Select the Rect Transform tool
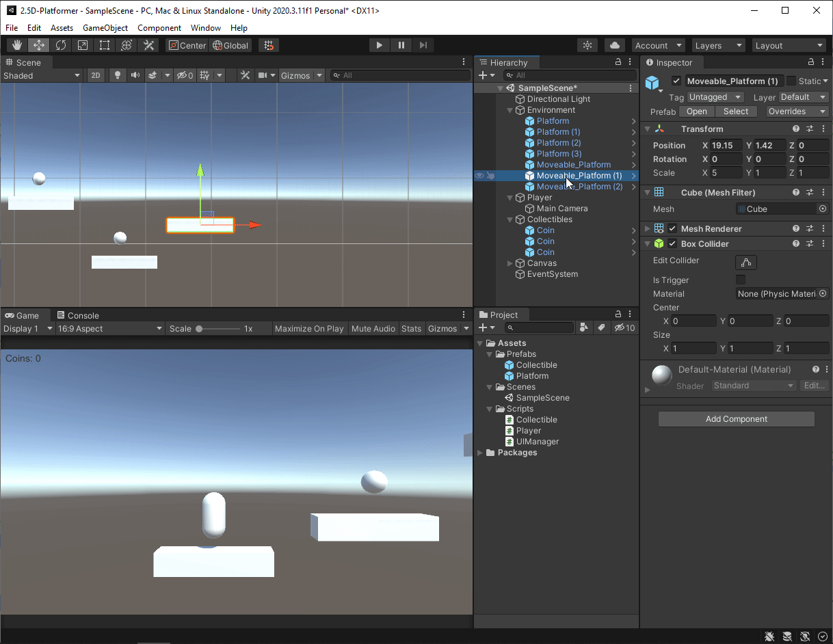This screenshot has width=833, height=644. coord(104,45)
